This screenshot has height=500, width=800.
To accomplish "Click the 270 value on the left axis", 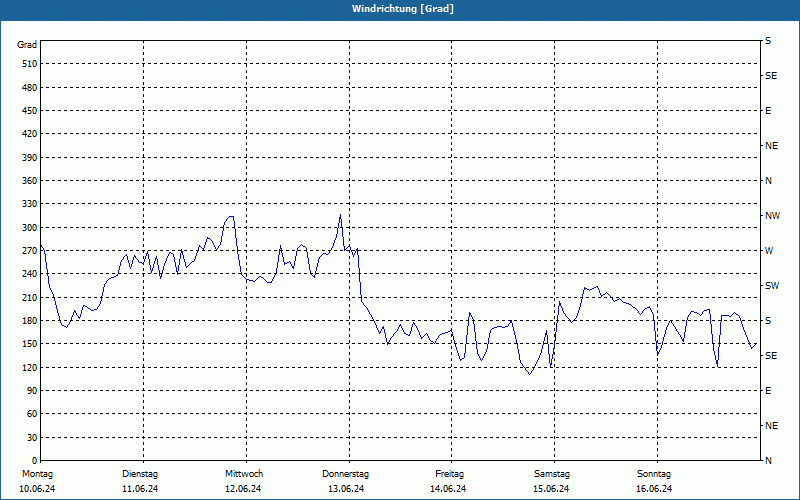I will pyautogui.click(x=30, y=251).
